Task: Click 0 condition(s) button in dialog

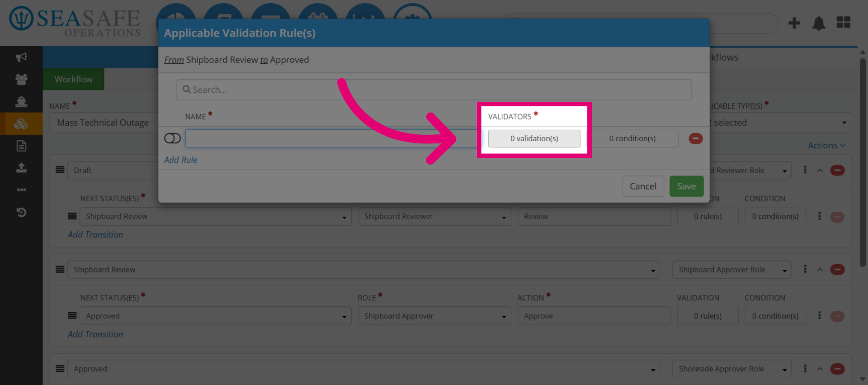Action: pos(632,138)
